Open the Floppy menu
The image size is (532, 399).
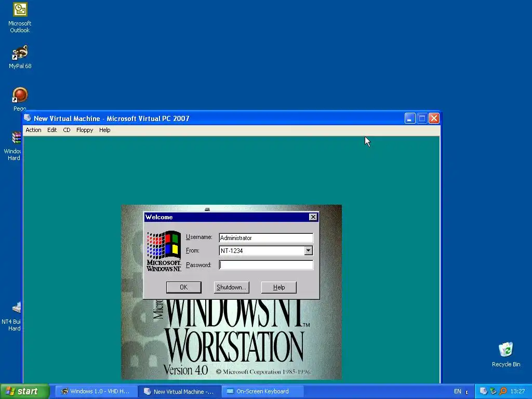(x=85, y=130)
